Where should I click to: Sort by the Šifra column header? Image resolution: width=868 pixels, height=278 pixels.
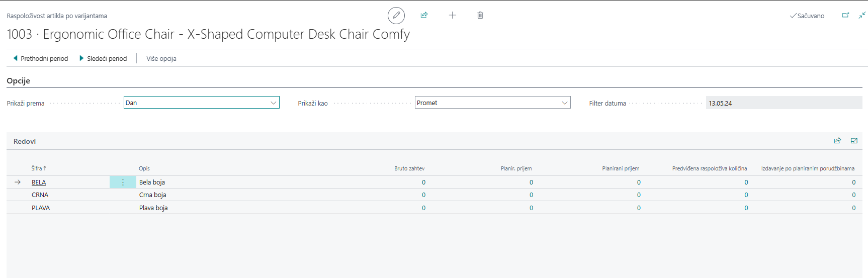37,168
